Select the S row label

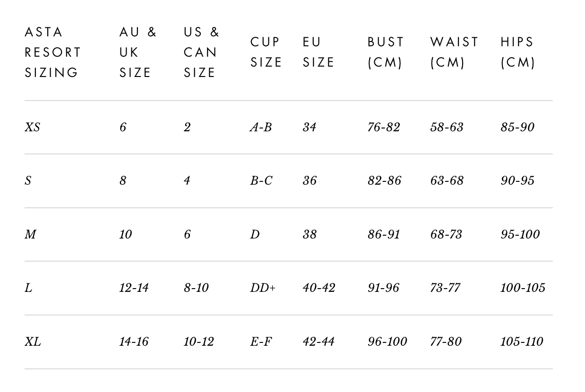pyautogui.click(x=28, y=181)
